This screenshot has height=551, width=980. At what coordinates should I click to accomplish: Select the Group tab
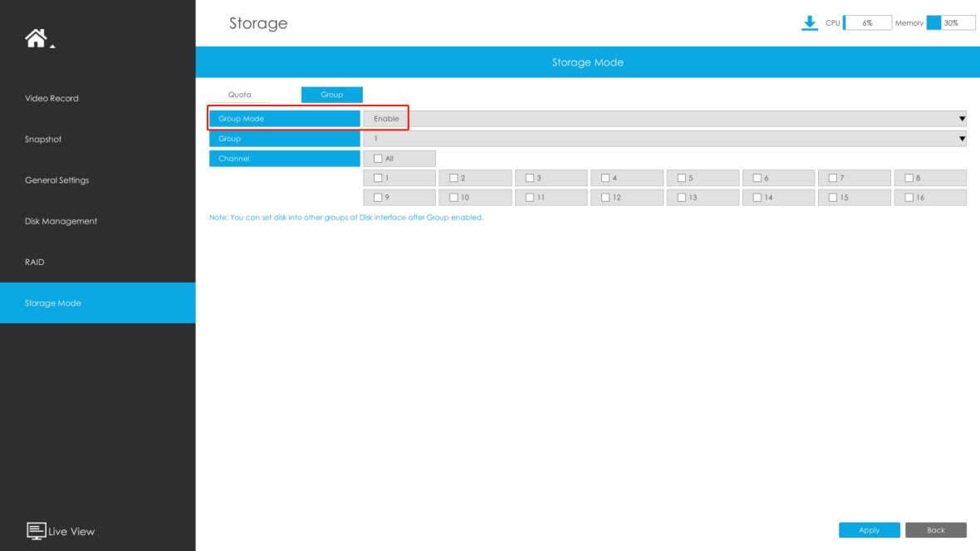click(x=332, y=95)
